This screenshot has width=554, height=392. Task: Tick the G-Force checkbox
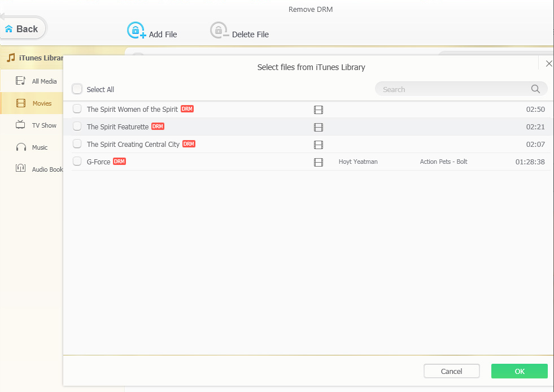[77, 162]
